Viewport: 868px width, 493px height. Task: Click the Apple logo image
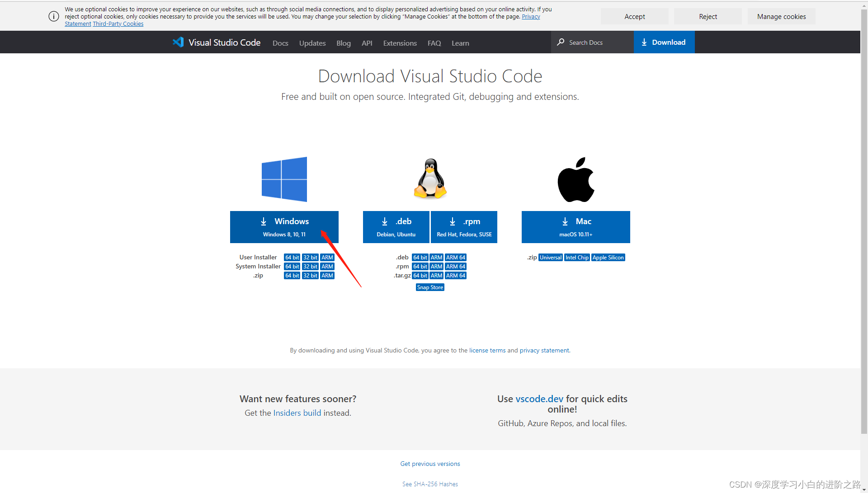[576, 179]
